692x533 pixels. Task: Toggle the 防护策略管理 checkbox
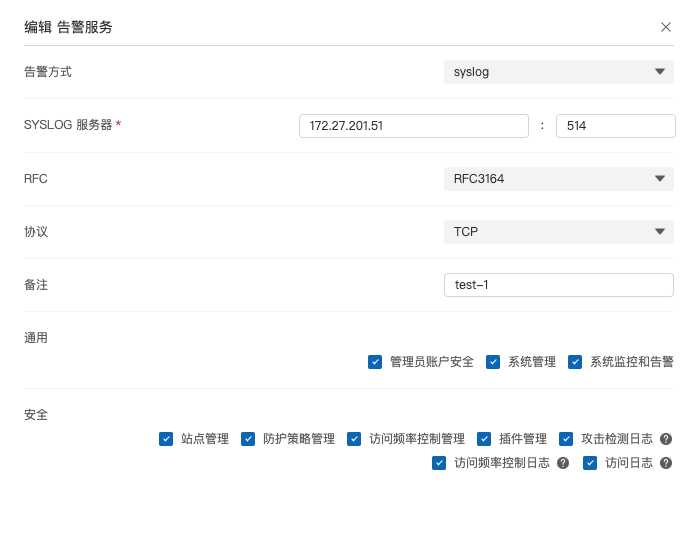pos(248,439)
